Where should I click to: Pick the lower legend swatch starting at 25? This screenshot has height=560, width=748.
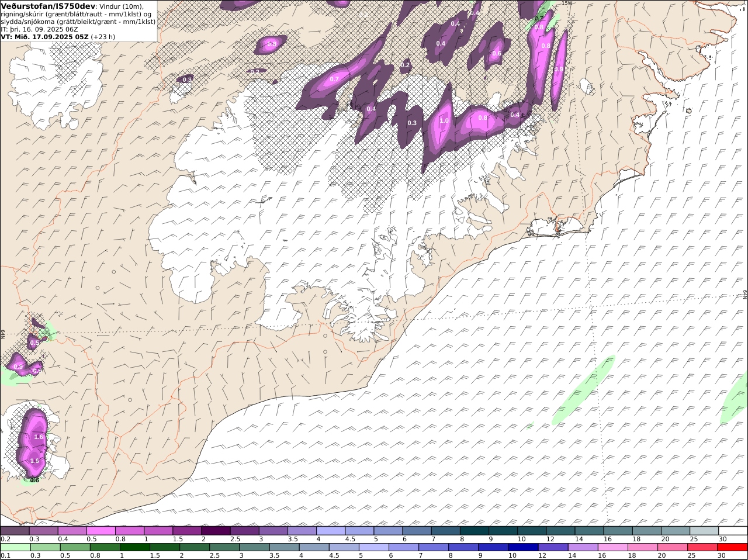coord(702,548)
